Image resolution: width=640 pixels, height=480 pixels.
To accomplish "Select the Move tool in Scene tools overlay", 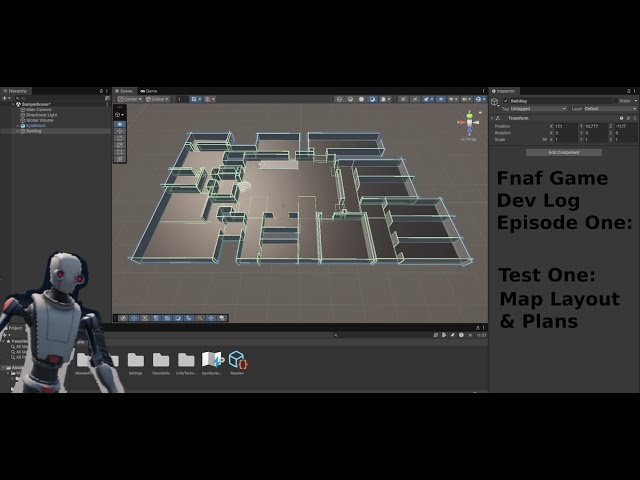I will click(120, 131).
